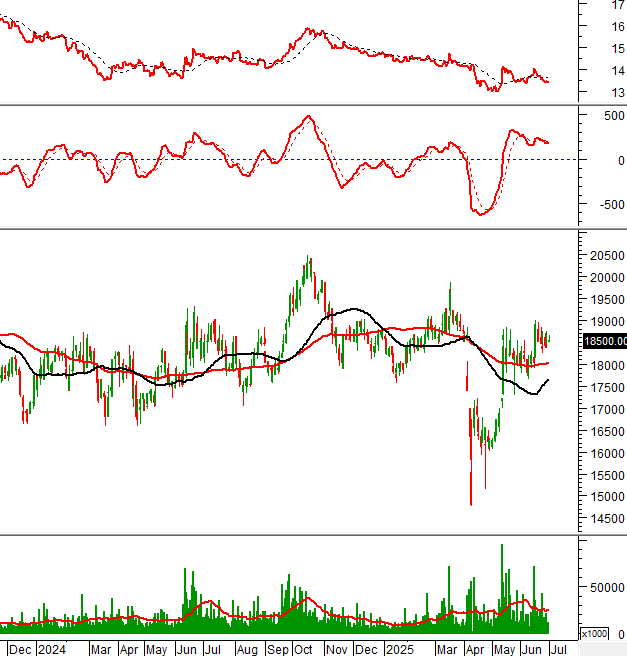This screenshot has height=656, width=627.
Task: Select the Dec label preceding 2025
Action: [x=366, y=650]
